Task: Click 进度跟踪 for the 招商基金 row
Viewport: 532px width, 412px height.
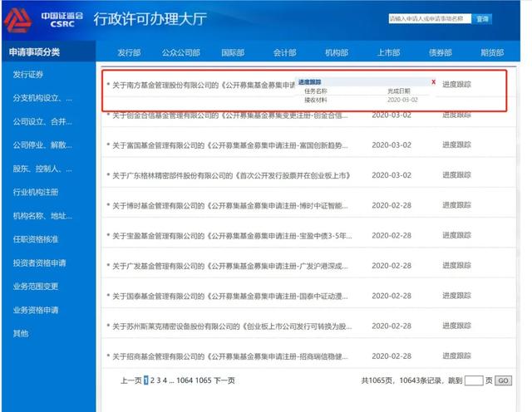Action: coord(456,356)
